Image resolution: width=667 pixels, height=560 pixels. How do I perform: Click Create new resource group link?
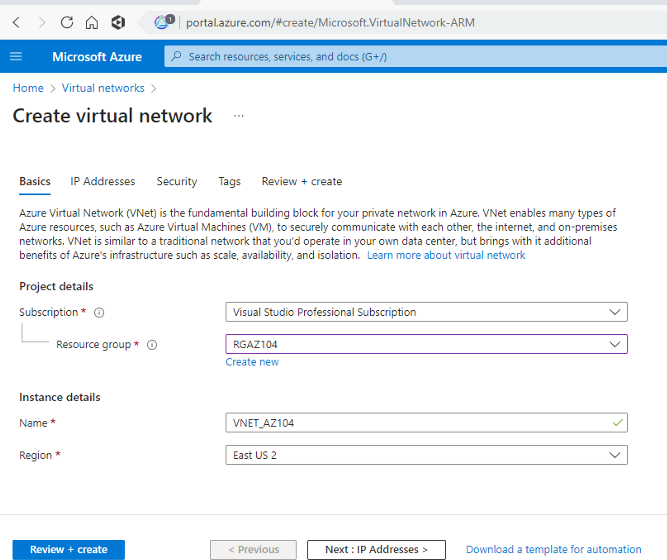[x=252, y=362]
